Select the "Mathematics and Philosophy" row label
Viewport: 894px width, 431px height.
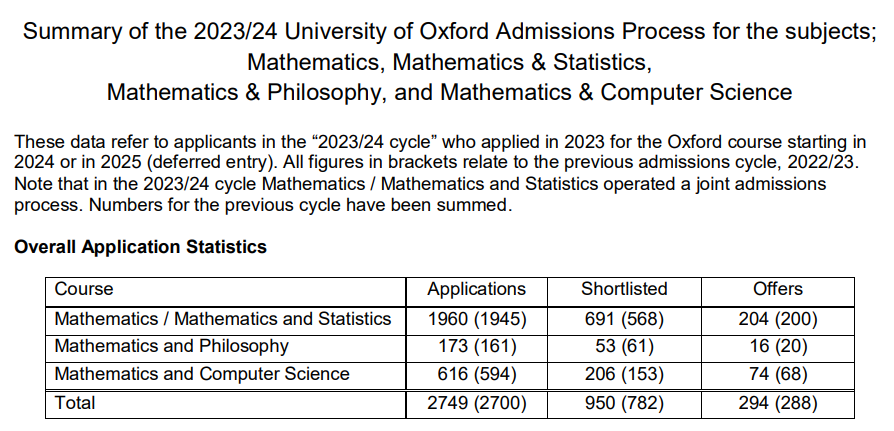click(172, 345)
